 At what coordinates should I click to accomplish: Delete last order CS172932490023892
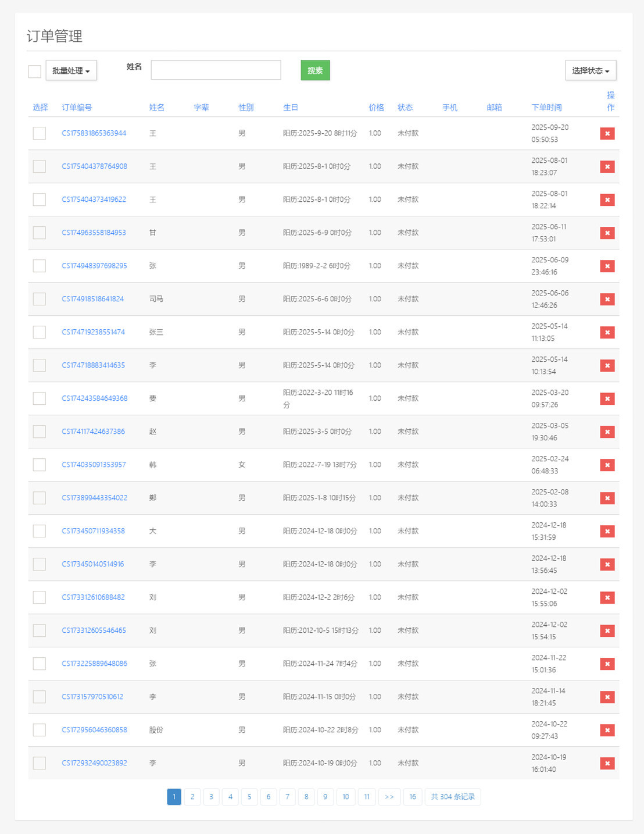[607, 764]
